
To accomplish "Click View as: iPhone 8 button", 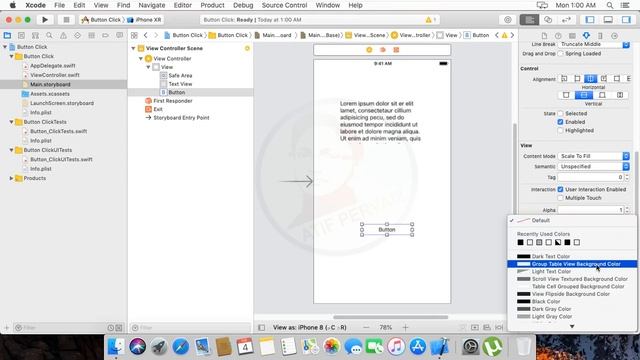I will (309, 327).
